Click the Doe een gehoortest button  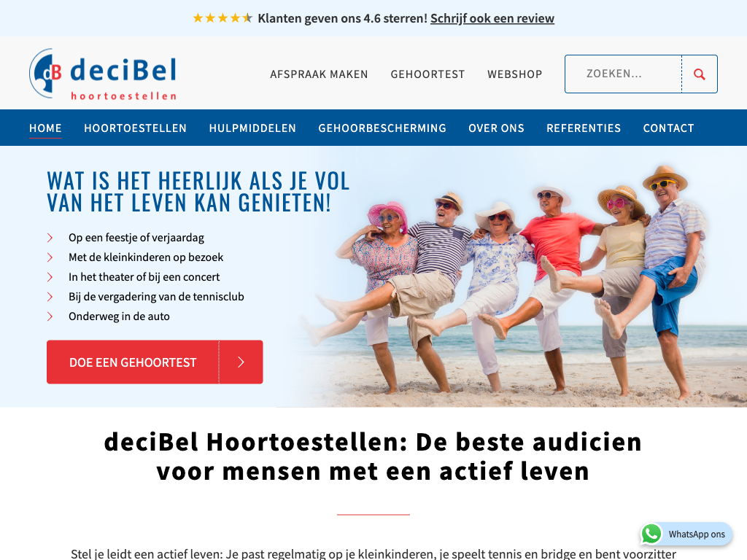[155, 362]
